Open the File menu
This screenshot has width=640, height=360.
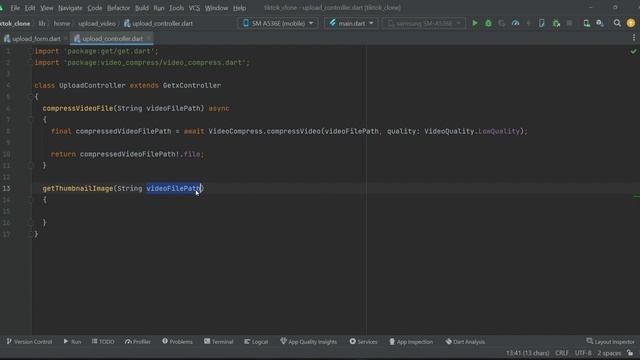pyautogui.click(x=15, y=8)
